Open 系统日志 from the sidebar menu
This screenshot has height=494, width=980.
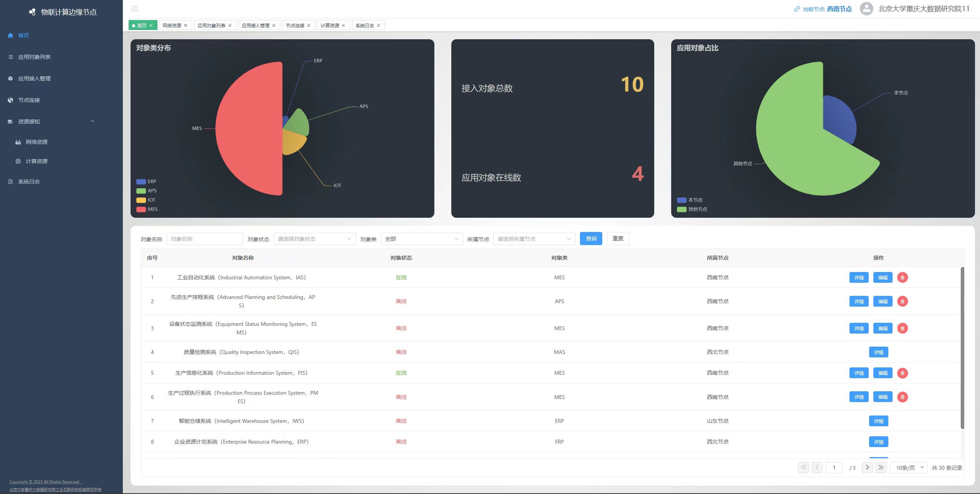pyautogui.click(x=29, y=182)
